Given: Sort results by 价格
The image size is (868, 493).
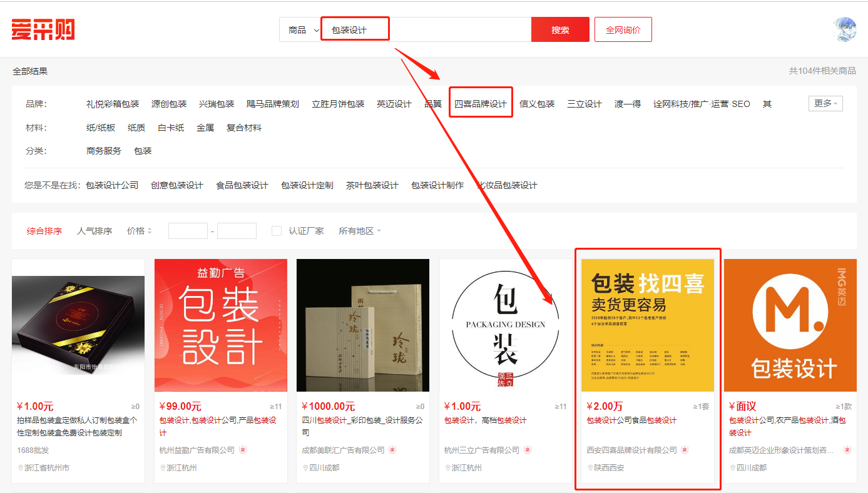Looking at the screenshot, I should tap(139, 231).
